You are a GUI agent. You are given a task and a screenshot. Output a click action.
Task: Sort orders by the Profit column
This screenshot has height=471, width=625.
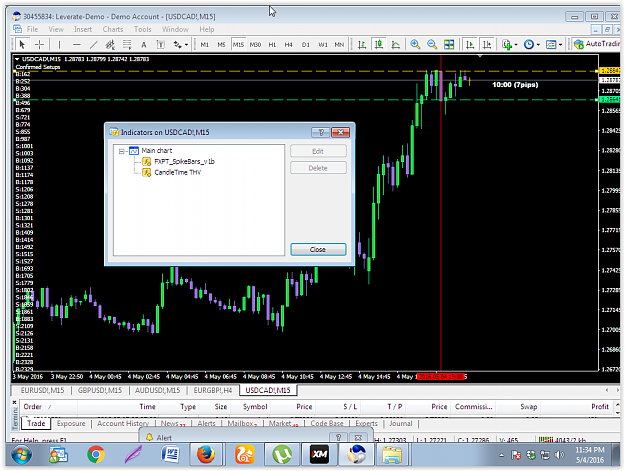[578, 407]
